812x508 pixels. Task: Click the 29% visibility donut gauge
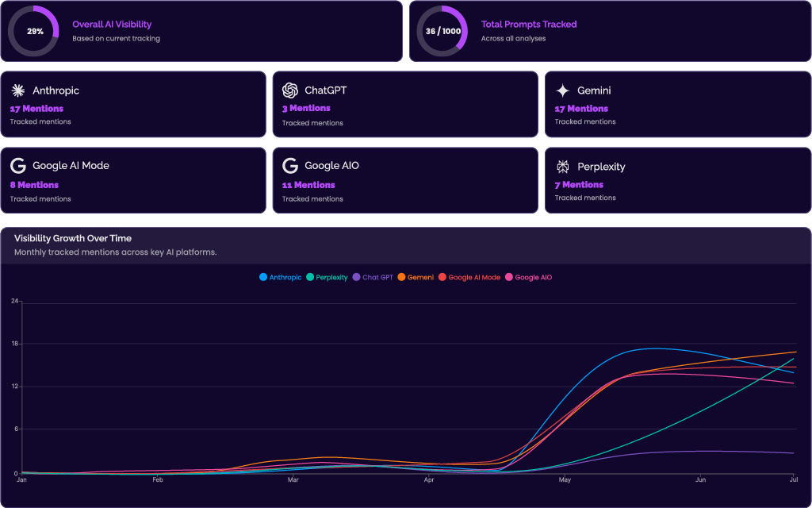pyautogui.click(x=33, y=31)
